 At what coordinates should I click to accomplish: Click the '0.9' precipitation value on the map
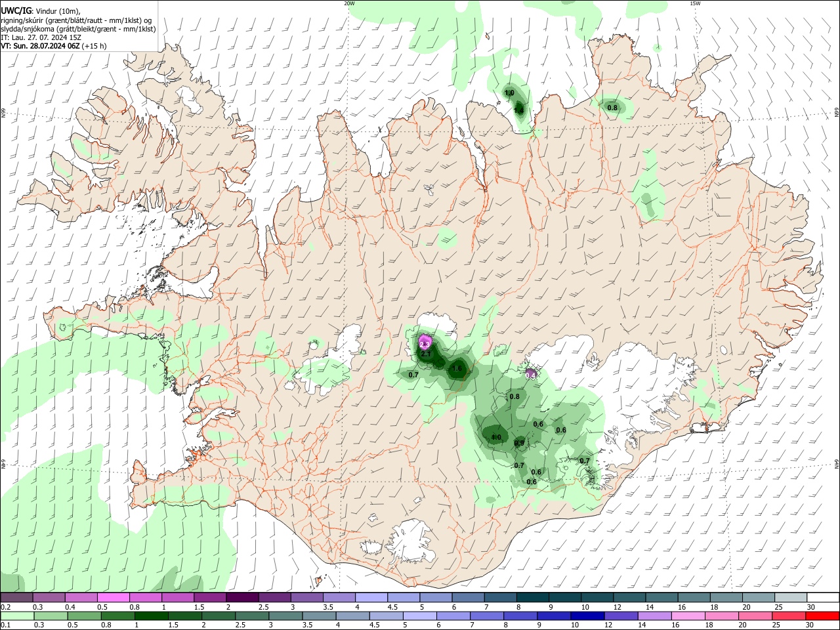click(x=519, y=444)
